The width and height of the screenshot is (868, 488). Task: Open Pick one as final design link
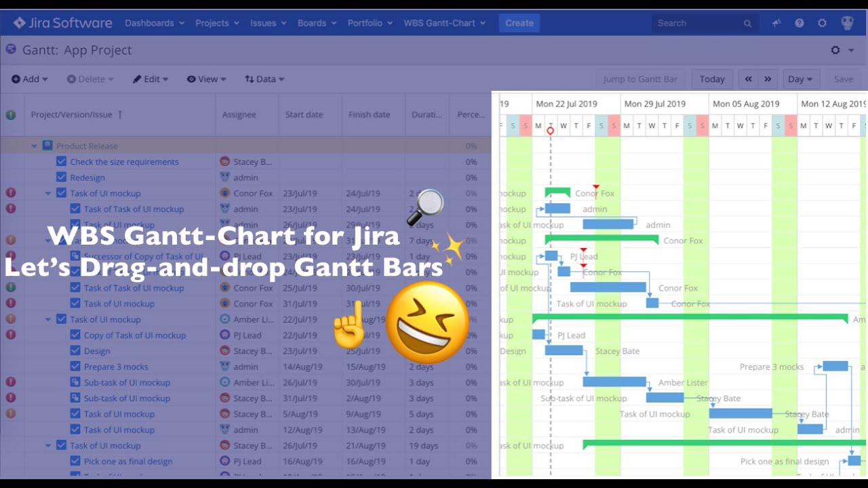pyautogui.click(x=128, y=461)
